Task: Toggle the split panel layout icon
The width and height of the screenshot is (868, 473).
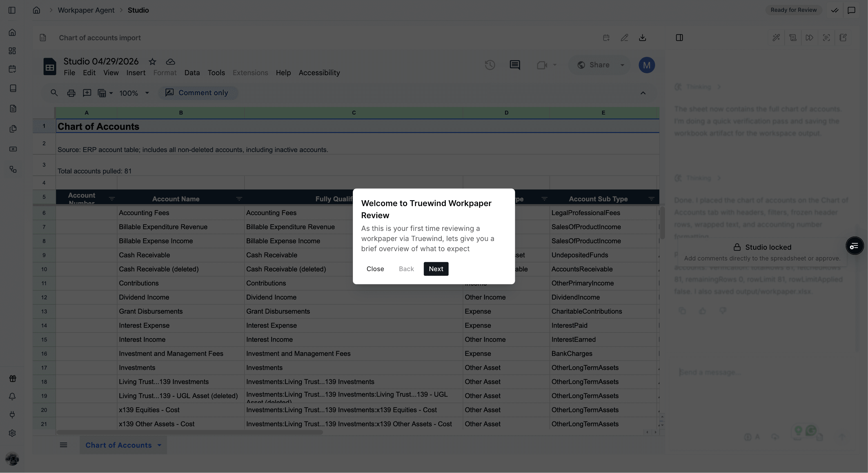Action: 679,38
